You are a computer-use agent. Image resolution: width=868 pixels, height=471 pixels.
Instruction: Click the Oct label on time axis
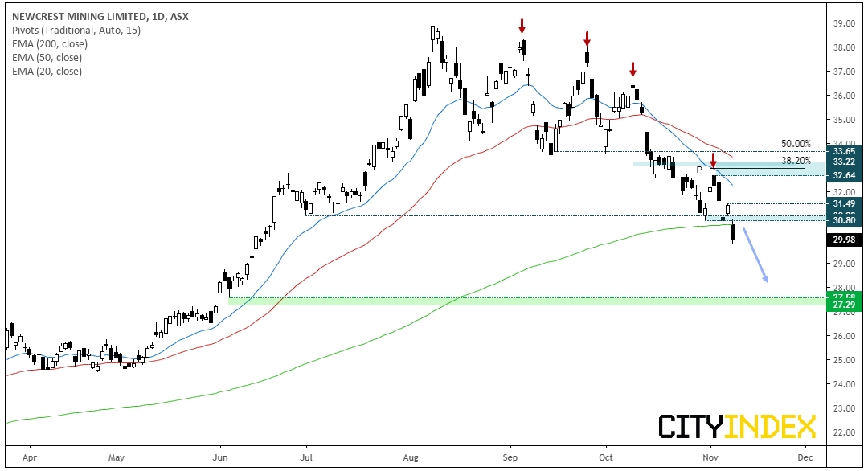tap(606, 457)
